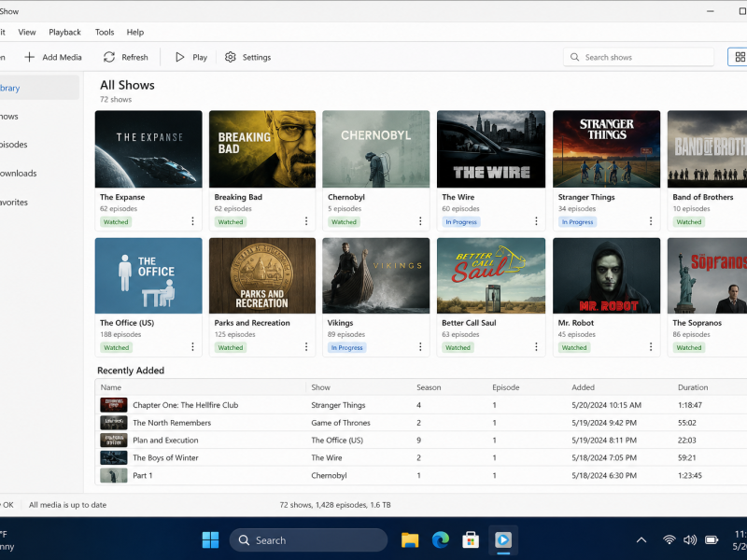This screenshot has width=747, height=560.
Task: Open more options for The Expanse
Action: [x=192, y=221]
